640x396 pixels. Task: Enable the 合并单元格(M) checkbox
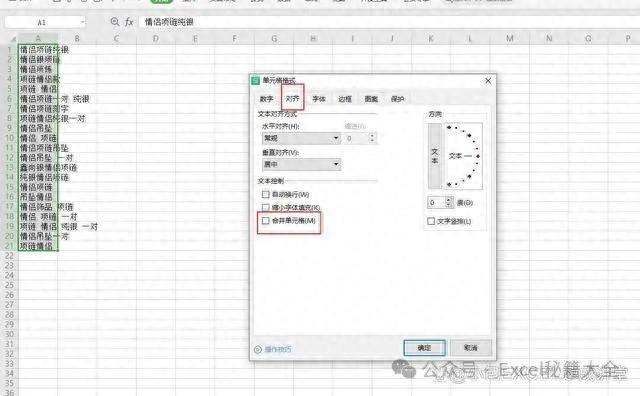266,221
